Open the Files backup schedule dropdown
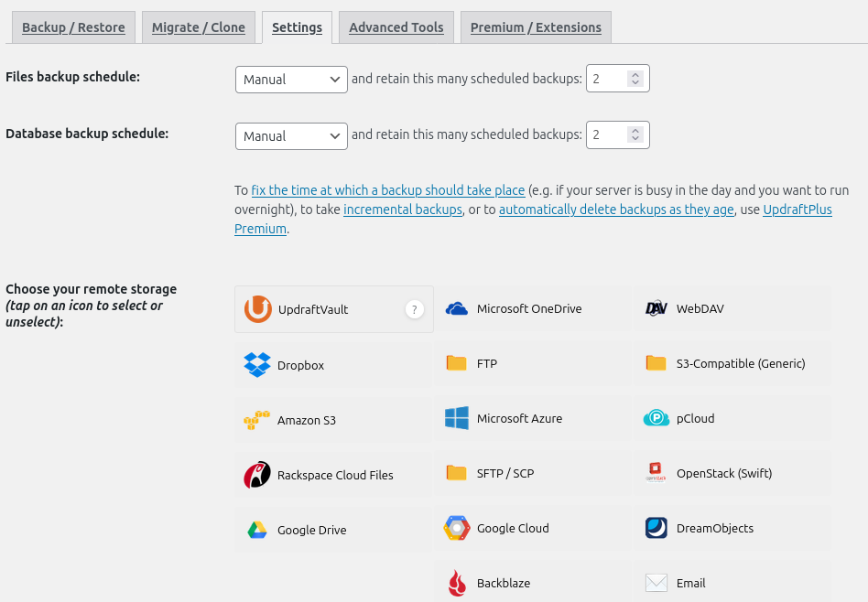The height and width of the screenshot is (602, 868). (291, 80)
